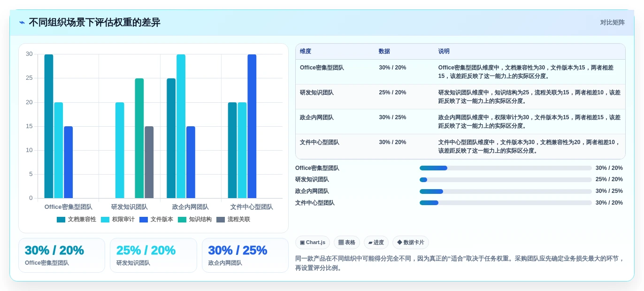The height and width of the screenshot is (291, 644).
Task: Click the 文件版本 bar for 文件中心型团队
Action: click(x=252, y=126)
